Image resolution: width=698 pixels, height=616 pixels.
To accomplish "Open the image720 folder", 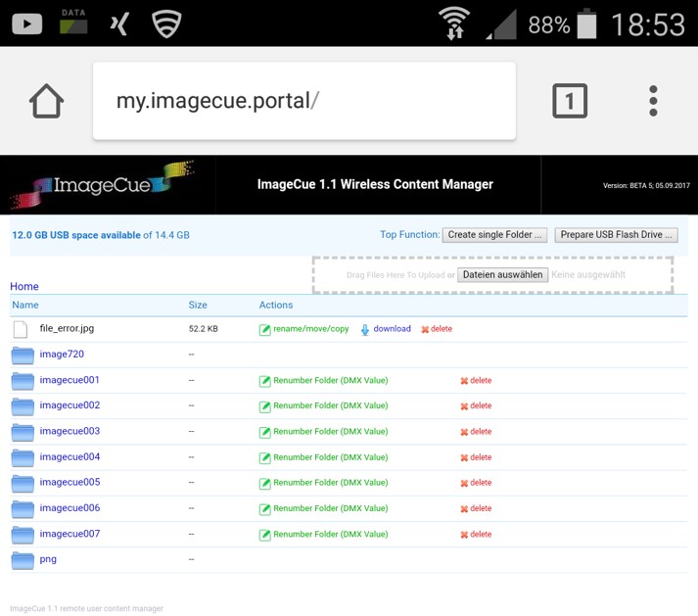I will [62, 355].
